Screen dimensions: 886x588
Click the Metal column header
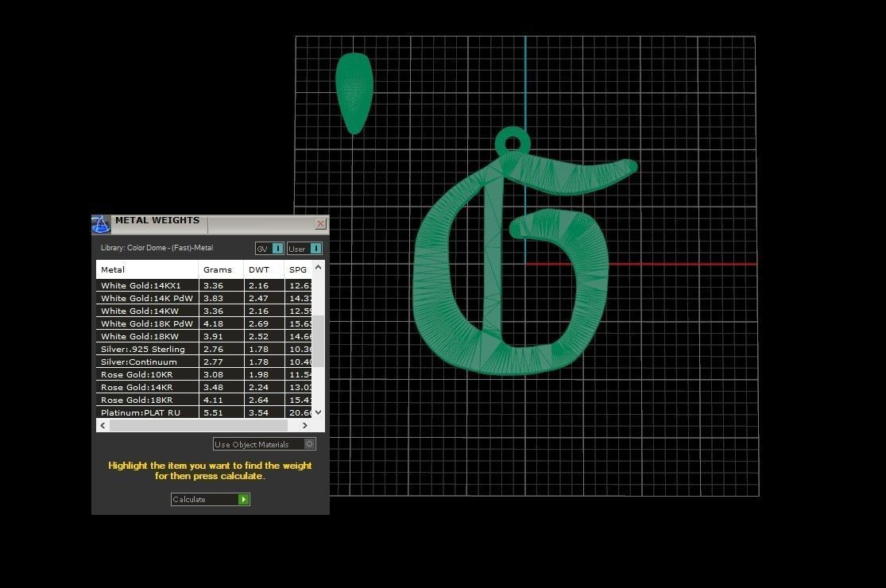[147, 269]
